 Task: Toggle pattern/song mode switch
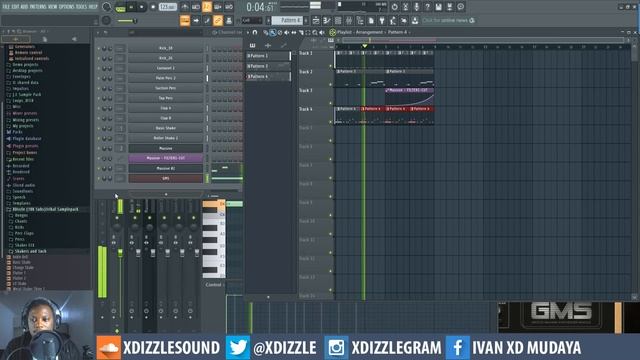(121, 7)
